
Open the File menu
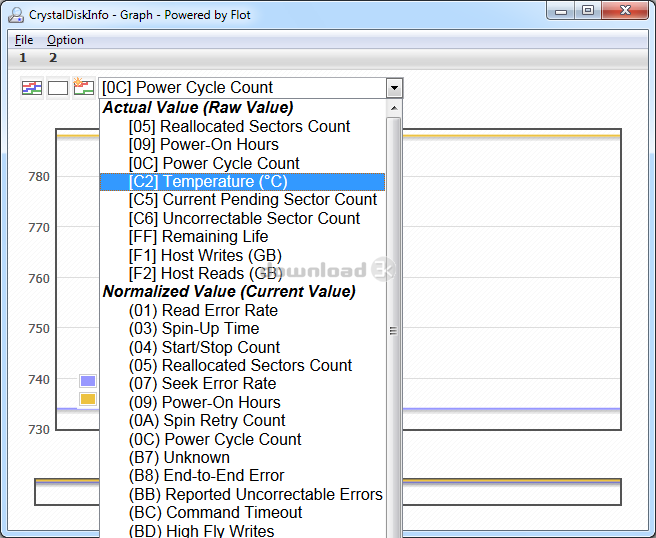click(24, 40)
